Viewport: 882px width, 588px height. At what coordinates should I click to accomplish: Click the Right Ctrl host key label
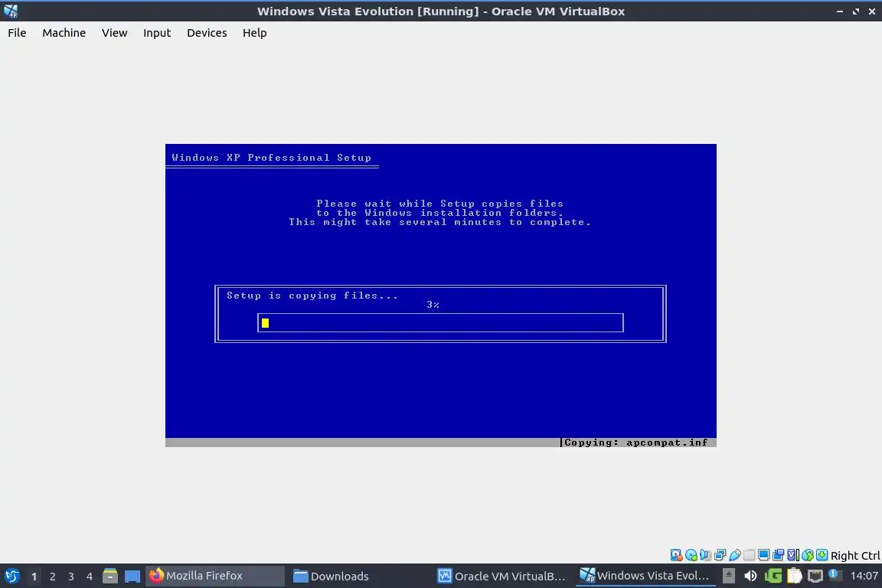855,555
